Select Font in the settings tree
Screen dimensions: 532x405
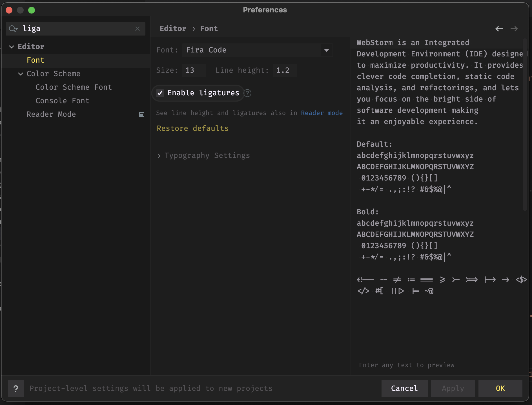pos(36,60)
